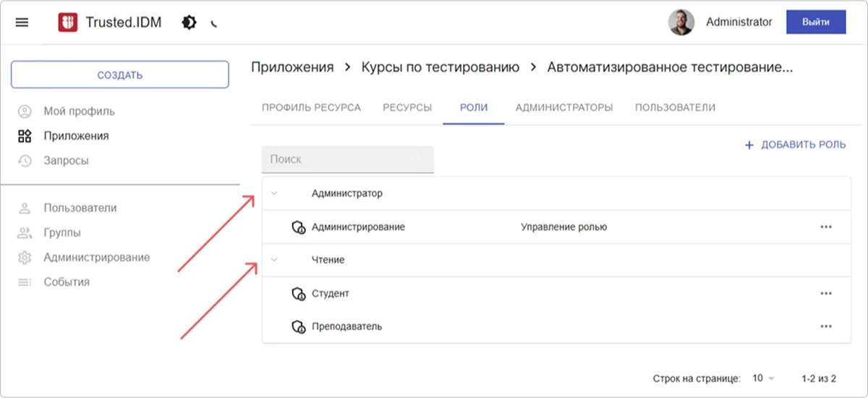Click the Администрирование gear icon in sidebar
The width and height of the screenshot is (868, 398).
[25, 258]
